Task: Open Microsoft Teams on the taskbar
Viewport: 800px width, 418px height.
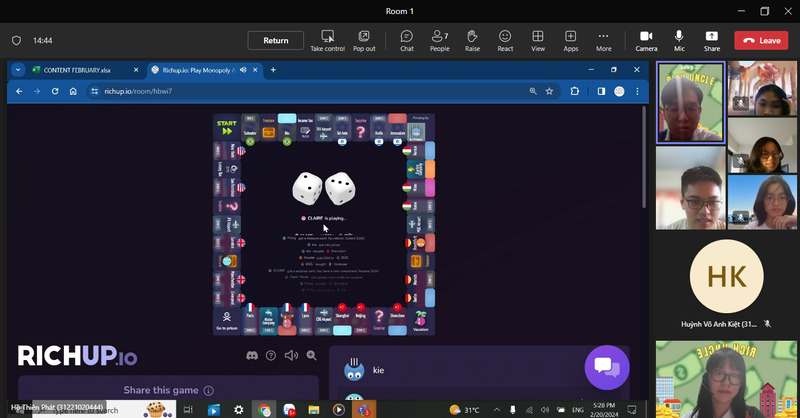Action: [x=363, y=409]
